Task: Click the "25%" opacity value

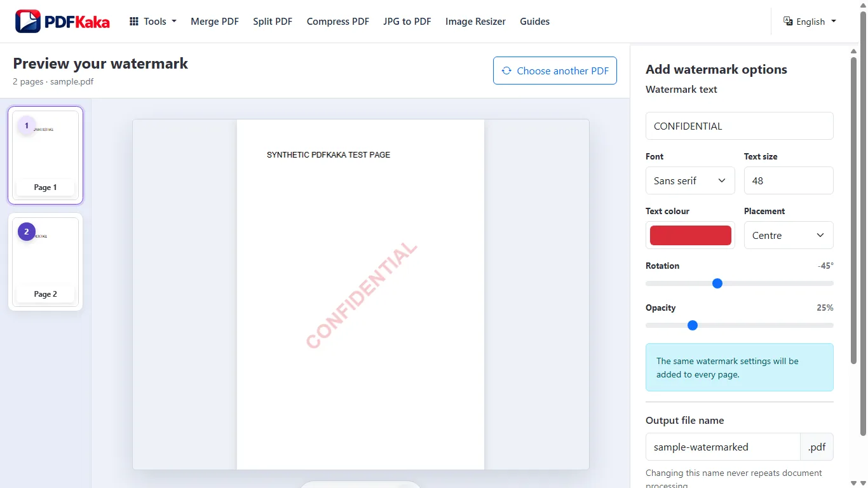Action: [825, 308]
